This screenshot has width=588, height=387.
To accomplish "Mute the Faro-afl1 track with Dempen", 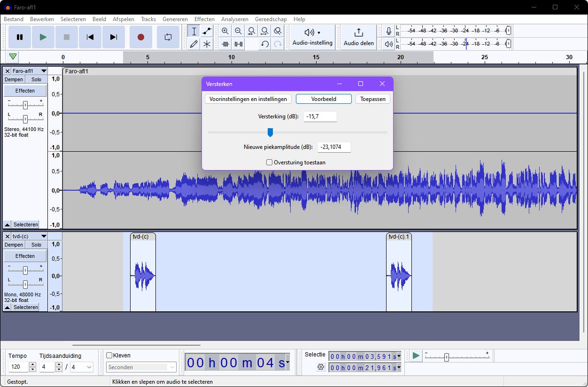I will (14, 79).
